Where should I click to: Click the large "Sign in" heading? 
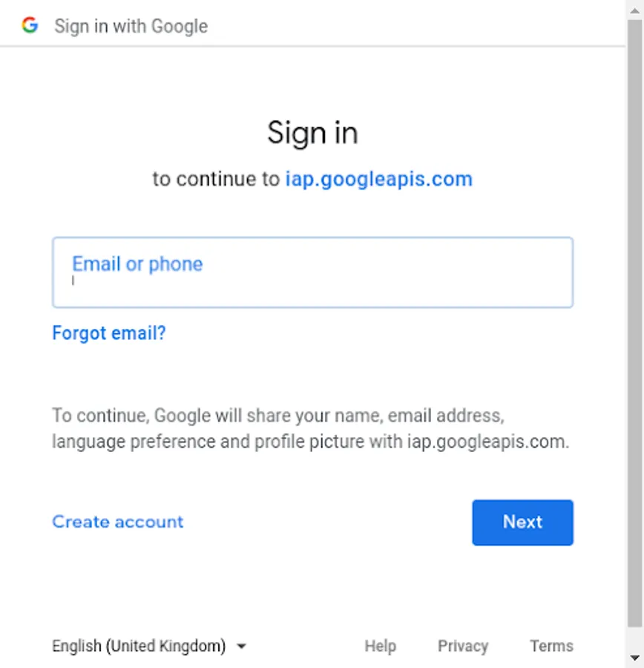[x=312, y=133]
